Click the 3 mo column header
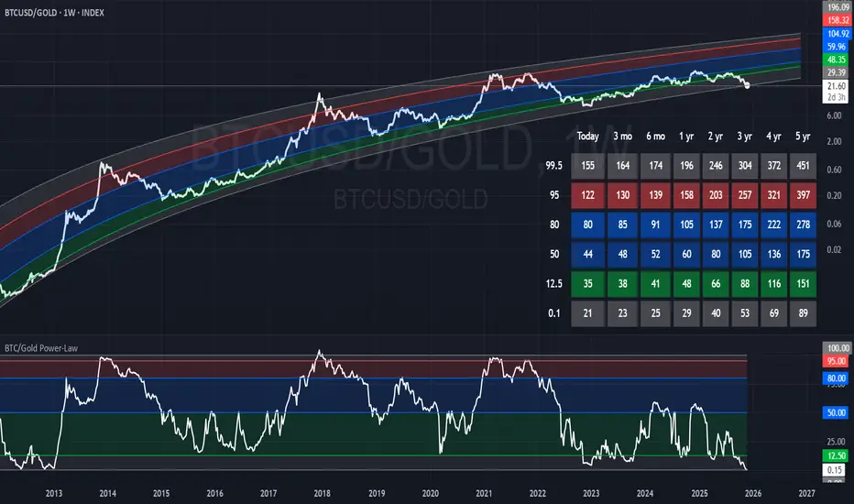 click(622, 137)
